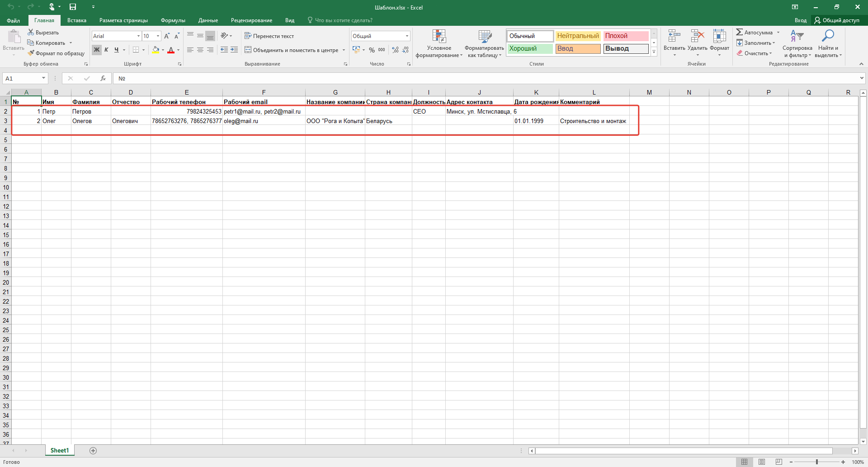
Task: Toggle align text right
Action: coord(210,50)
